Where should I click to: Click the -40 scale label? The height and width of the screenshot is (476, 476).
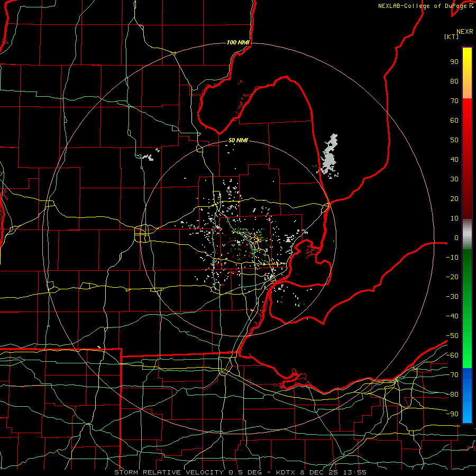click(452, 316)
